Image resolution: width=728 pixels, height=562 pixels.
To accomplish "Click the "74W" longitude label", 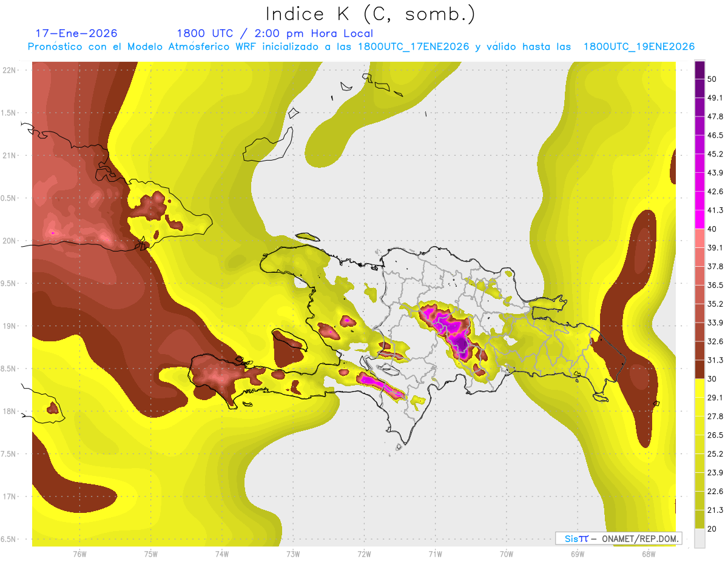I will pyautogui.click(x=222, y=554).
